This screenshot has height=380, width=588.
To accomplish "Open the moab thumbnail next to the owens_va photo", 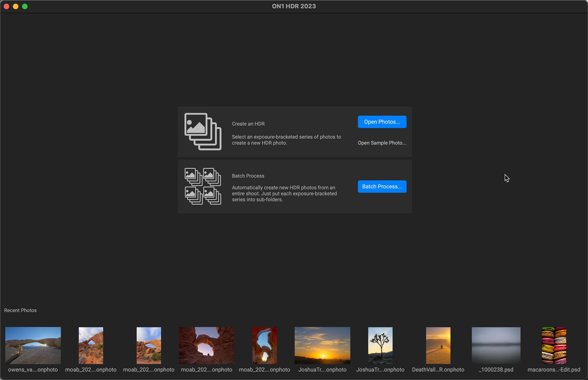I will click(91, 345).
